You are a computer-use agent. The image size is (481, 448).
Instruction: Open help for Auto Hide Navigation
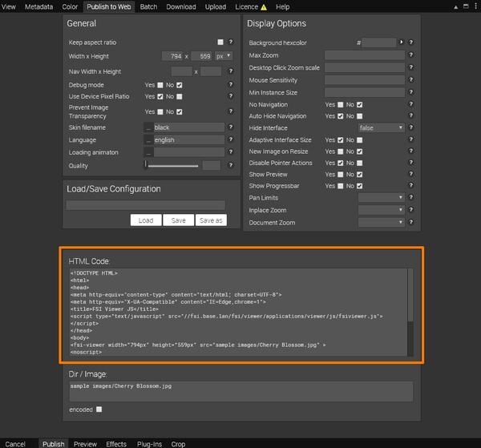click(411, 115)
